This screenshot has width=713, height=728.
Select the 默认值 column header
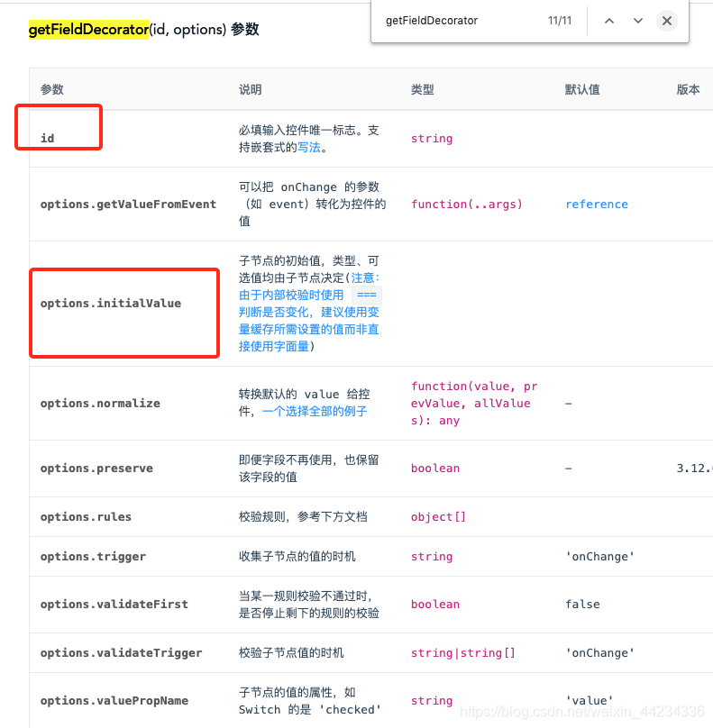click(x=582, y=89)
